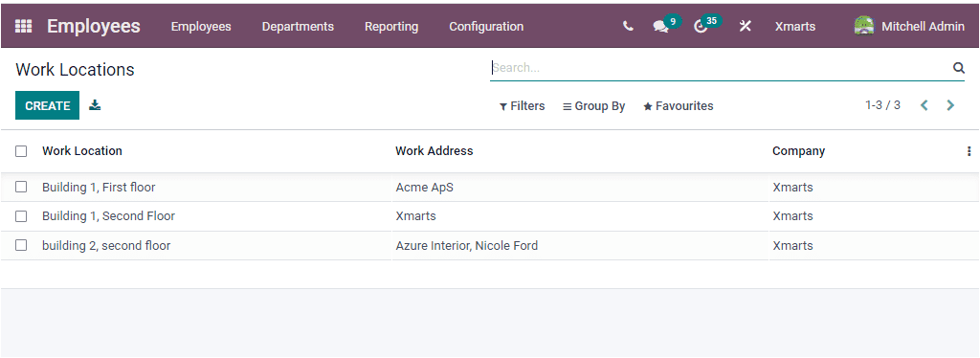Click the pager counter 1-3 / 3

click(x=882, y=105)
